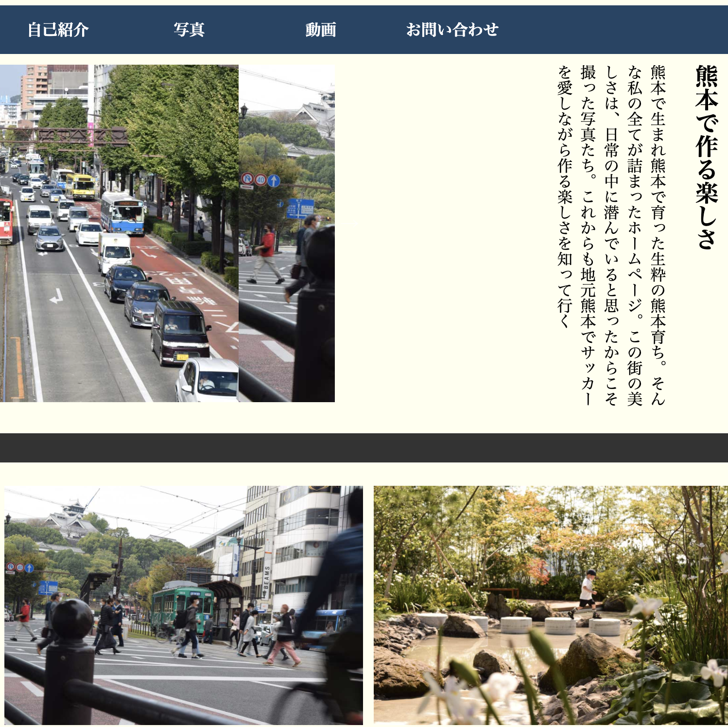Screen dimensions: 728x727
Task: Click the child running across stepping stones
Action: (587, 594)
